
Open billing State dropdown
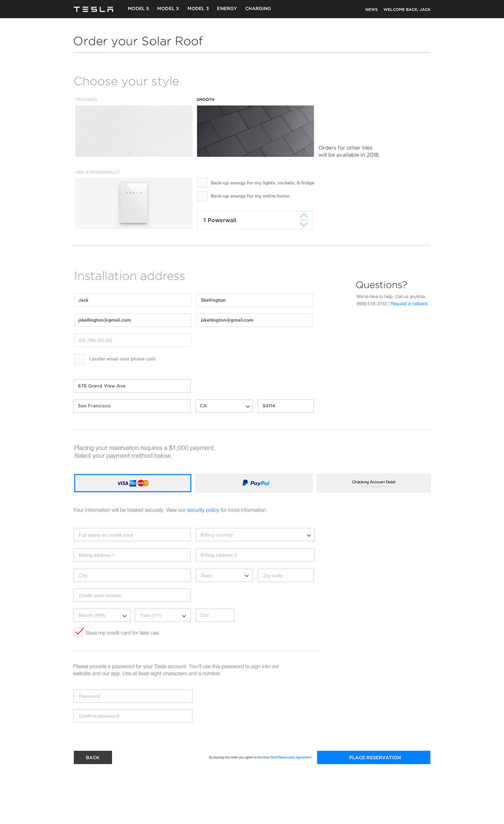[x=224, y=575]
